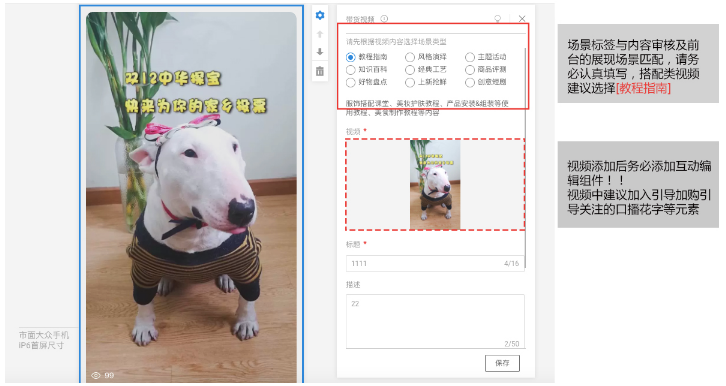Select the 好物盘点 radio option
This screenshot has width=726, height=386.
[x=350, y=82]
